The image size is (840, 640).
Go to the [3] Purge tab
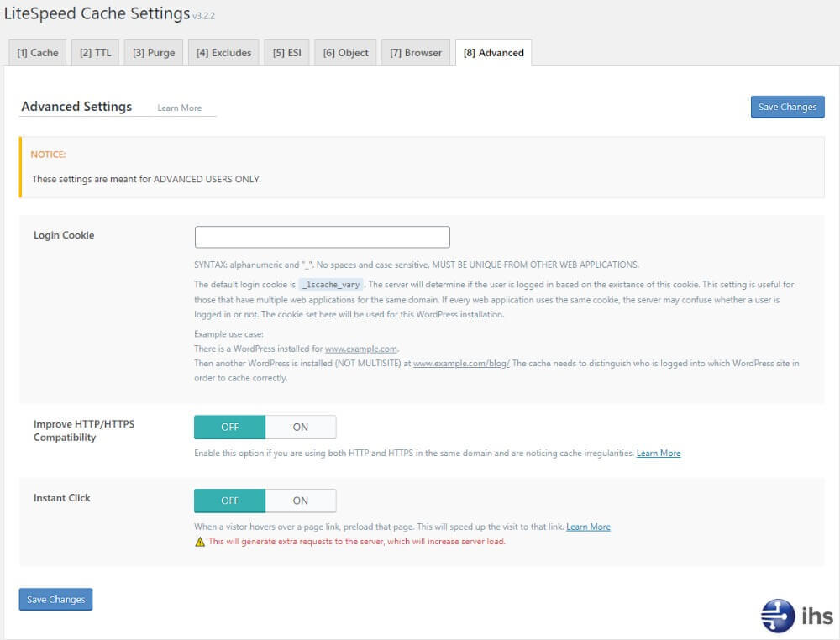pos(154,52)
